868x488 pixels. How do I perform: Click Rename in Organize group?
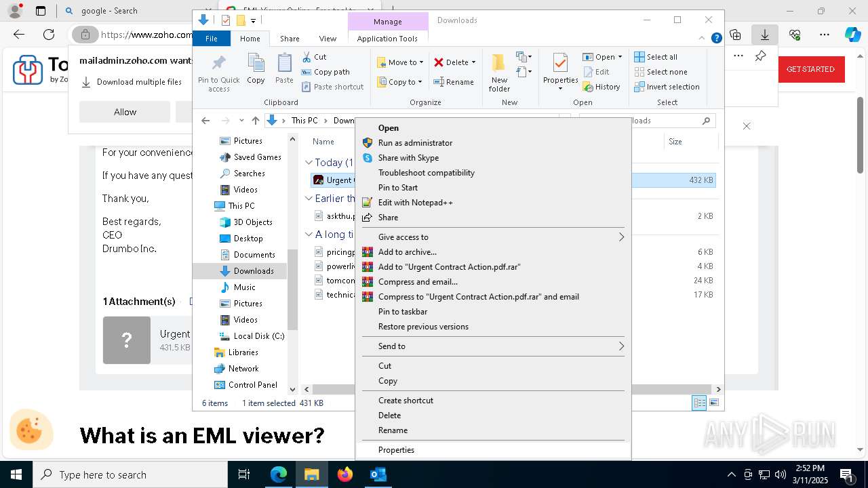point(454,82)
